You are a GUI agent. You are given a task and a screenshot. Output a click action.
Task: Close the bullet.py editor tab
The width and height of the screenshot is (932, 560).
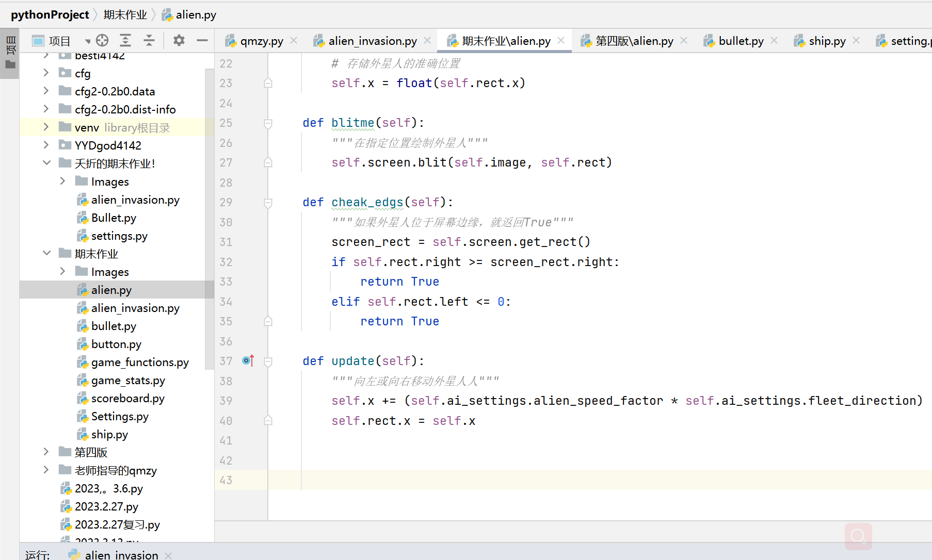click(774, 40)
